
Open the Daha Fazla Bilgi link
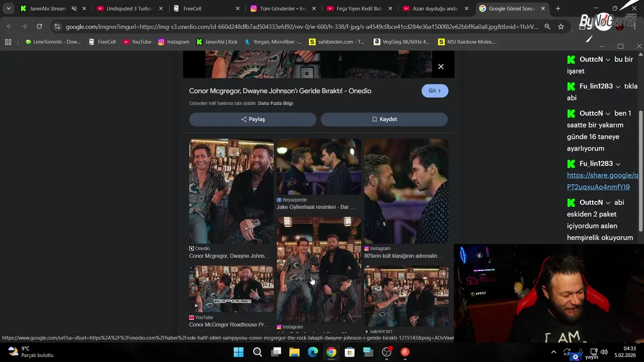pyautogui.click(x=275, y=103)
